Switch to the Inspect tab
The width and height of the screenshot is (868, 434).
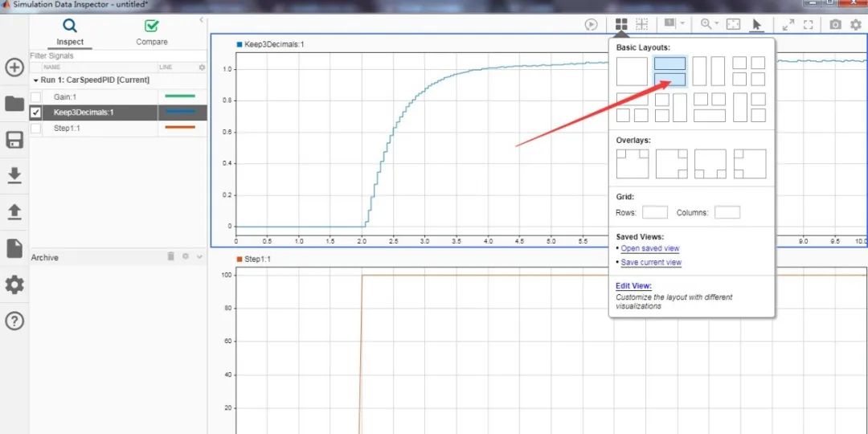(x=70, y=33)
